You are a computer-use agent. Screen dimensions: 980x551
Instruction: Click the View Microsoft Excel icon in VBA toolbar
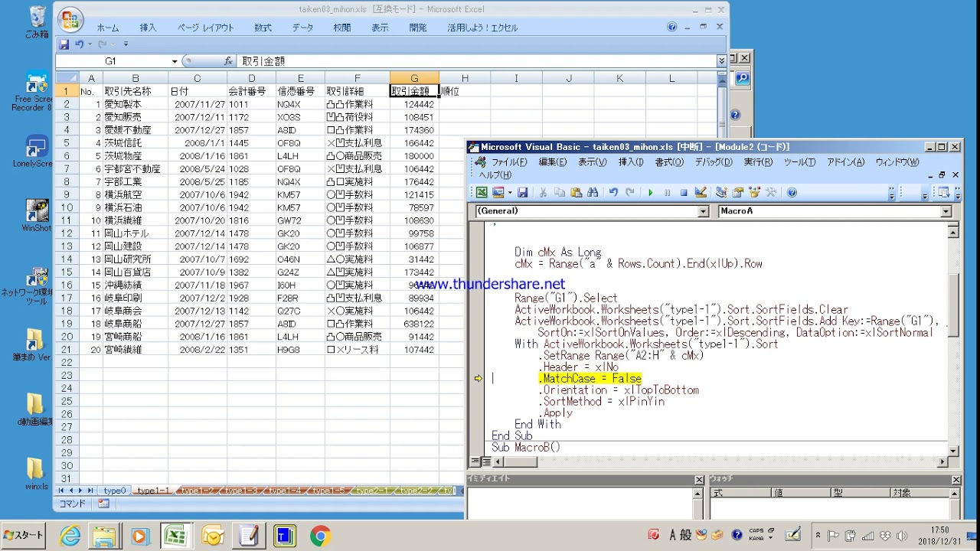click(482, 193)
